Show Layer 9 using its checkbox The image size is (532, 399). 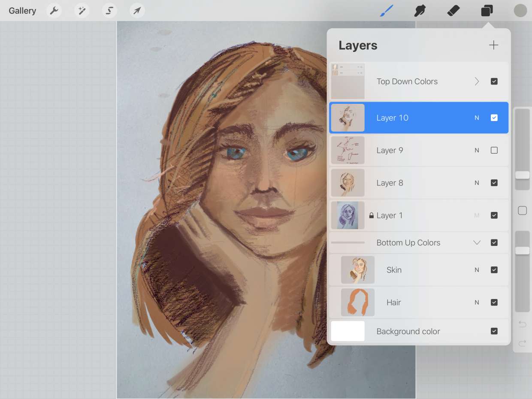(x=494, y=150)
